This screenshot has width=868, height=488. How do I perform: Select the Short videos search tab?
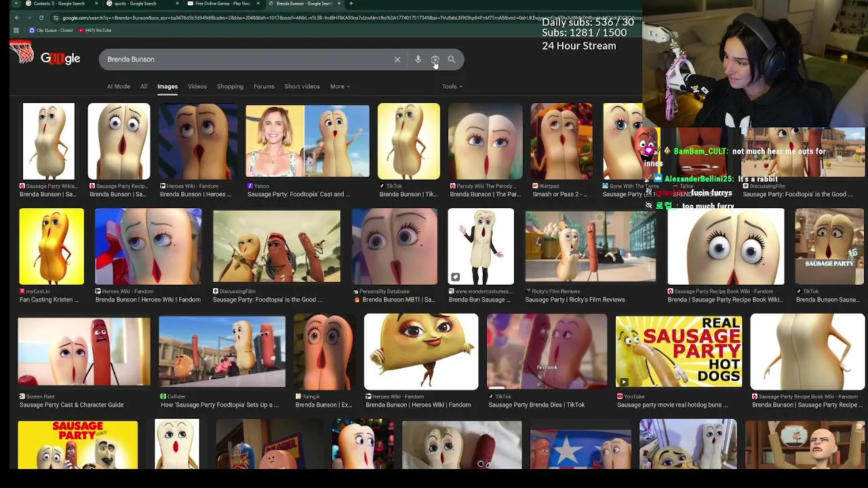pyautogui.click(x=302, y=87)
